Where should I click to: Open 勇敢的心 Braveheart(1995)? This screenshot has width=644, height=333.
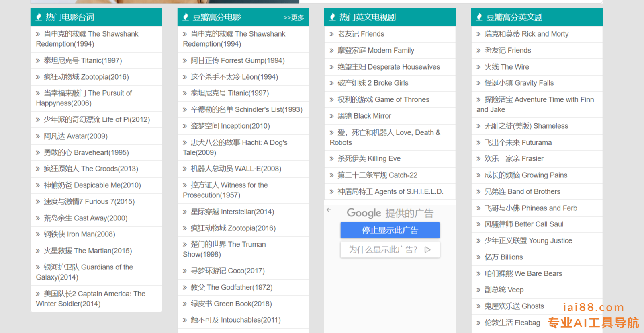pyautogui.click(x=86, y=152)
